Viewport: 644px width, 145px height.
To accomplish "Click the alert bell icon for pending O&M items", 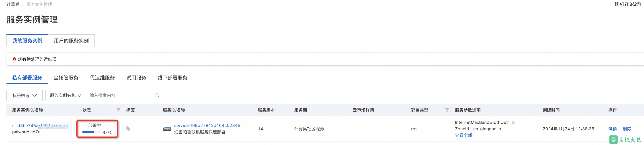I will tap(14, 59).
